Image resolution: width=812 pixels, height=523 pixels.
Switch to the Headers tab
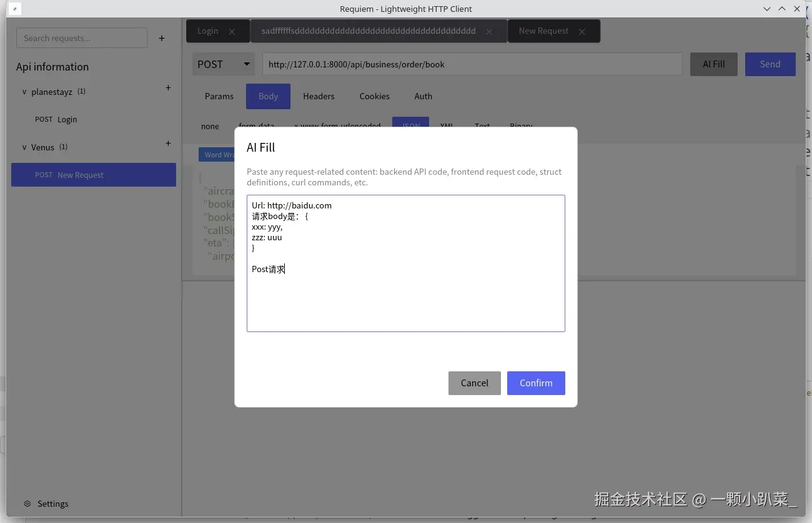tap(319, 96)
